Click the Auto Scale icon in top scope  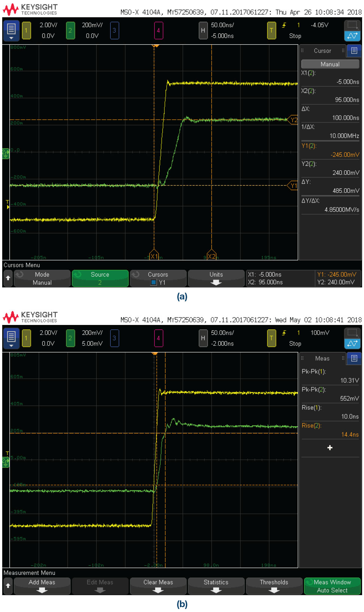(x=352, y=36)
